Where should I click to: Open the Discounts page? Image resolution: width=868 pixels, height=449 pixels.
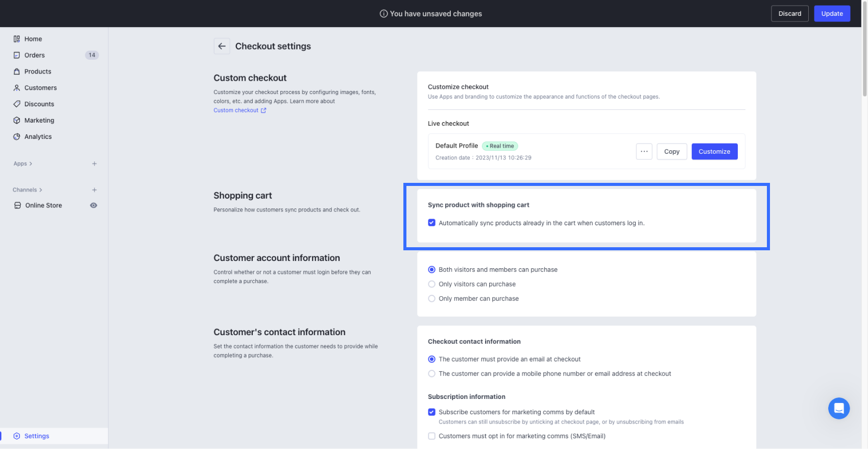click(x=39, y=104)
